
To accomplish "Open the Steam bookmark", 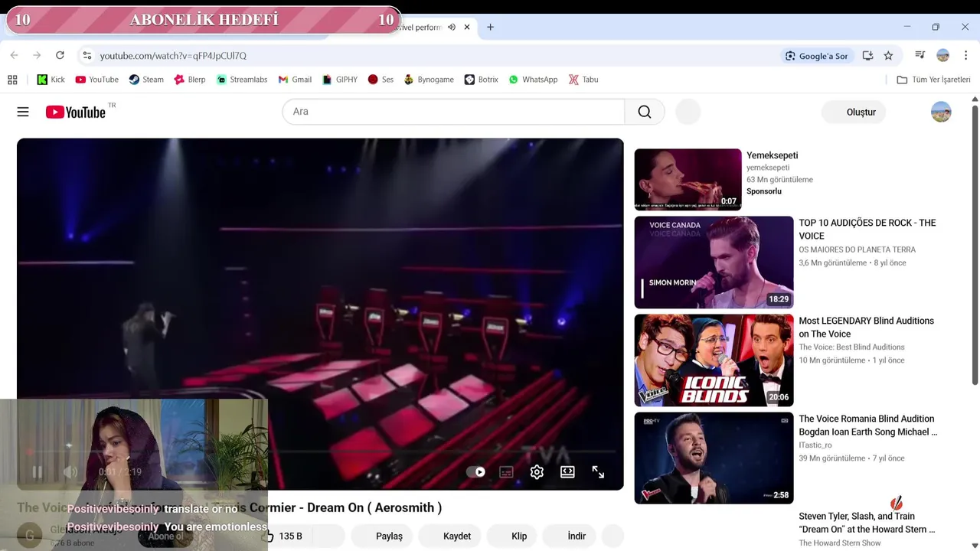I will click(146, 80).
